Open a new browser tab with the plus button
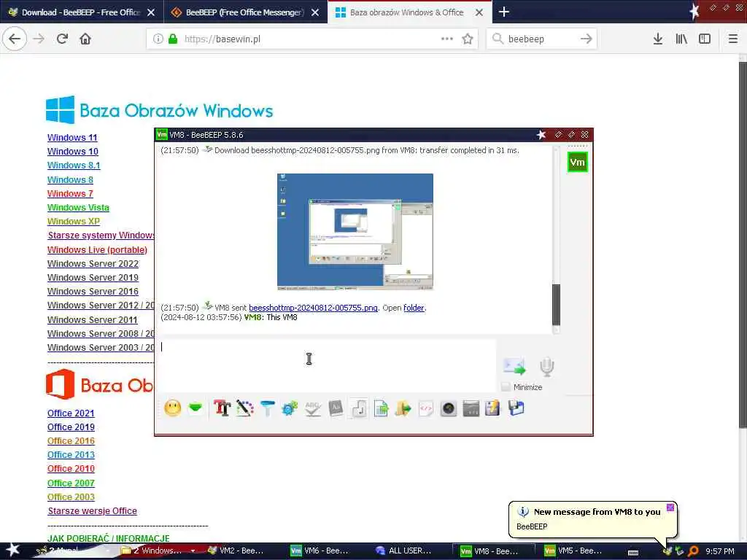This screenshot has height=560, width=747. point(503,12)
